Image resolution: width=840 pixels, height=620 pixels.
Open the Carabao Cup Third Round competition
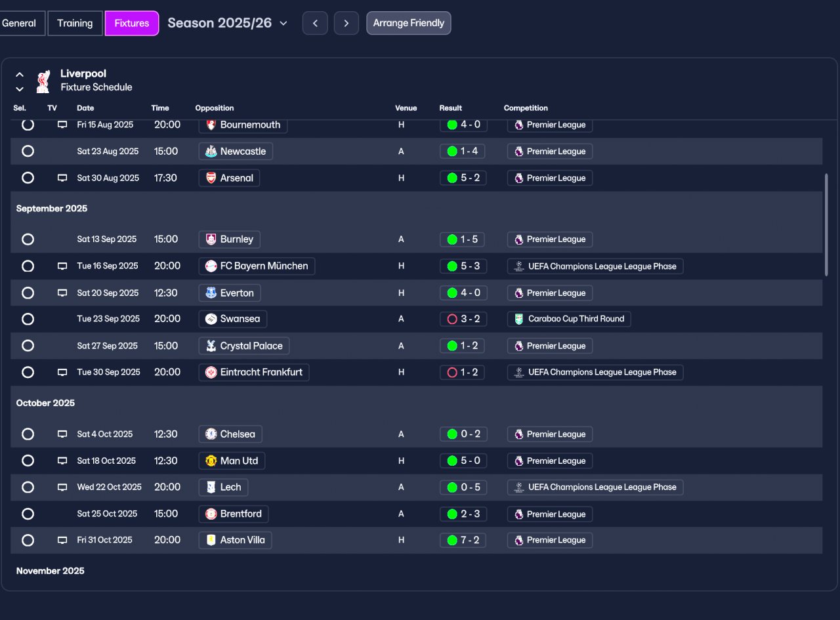[x=569, y=319]
